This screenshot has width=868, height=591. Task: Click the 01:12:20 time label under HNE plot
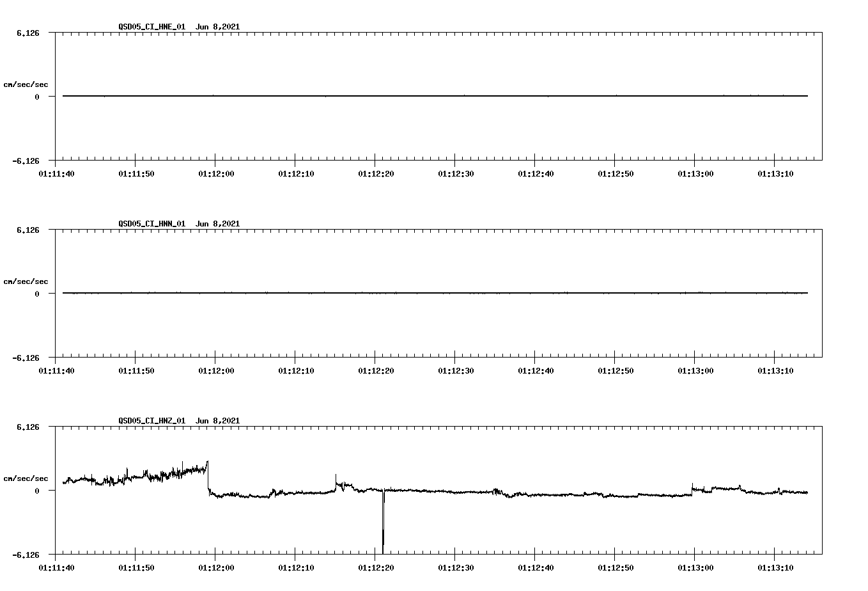click(376, 173)
